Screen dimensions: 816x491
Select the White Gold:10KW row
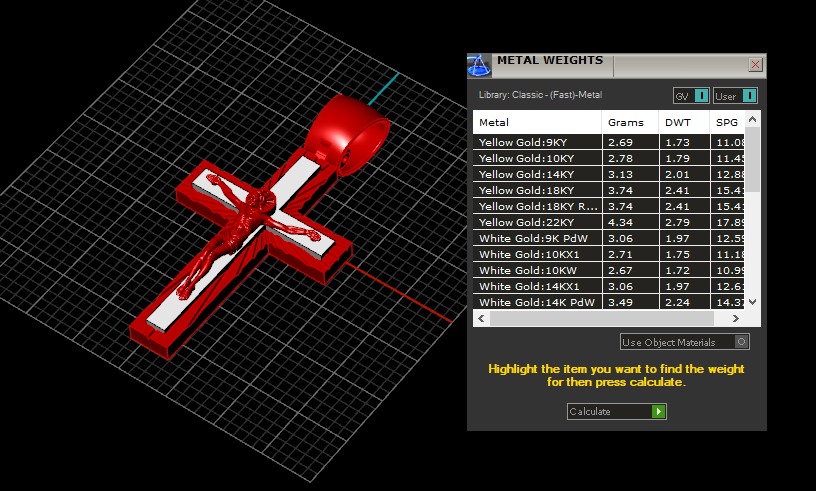coord(609,270)
